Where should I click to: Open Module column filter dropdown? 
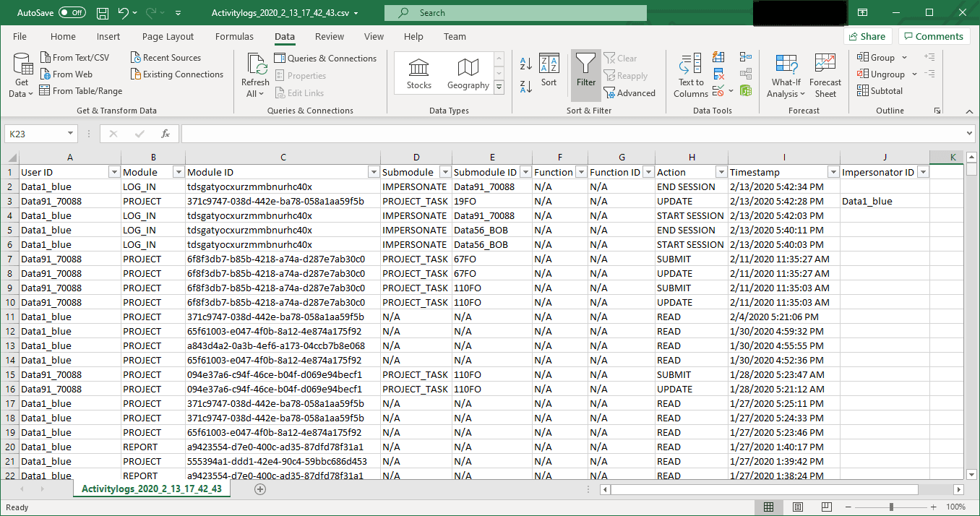point(179,172)
